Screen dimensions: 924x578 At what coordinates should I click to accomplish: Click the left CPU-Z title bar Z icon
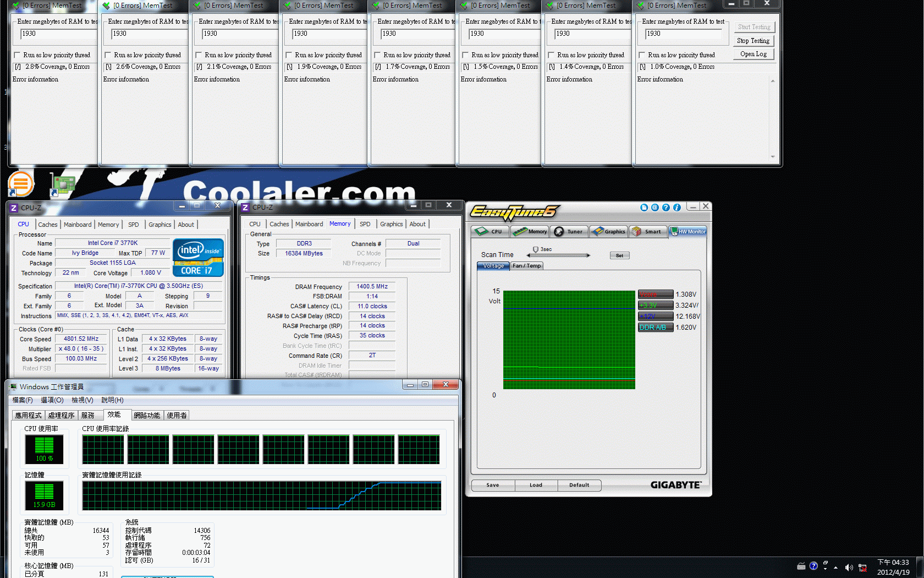[x=14, y=208]
